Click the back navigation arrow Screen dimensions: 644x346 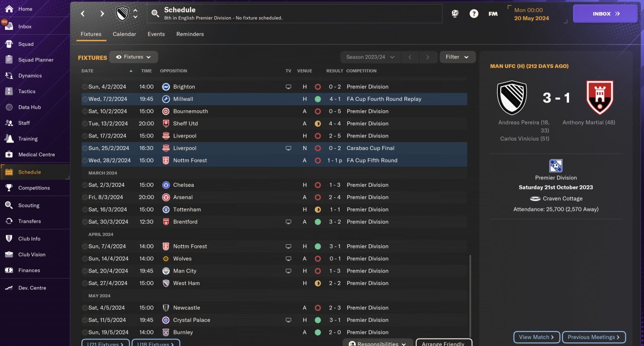(x=83, y=14)
